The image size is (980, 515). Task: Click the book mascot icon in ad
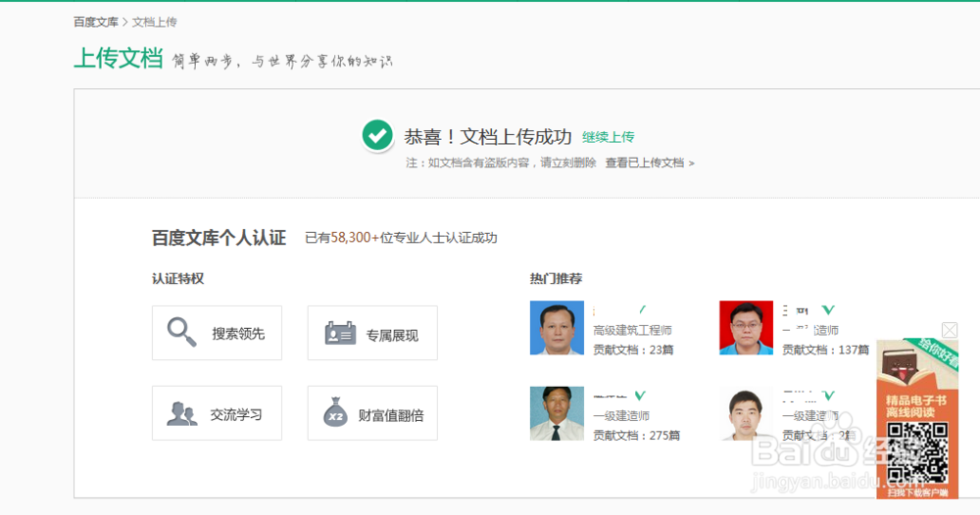pyautogui.click(x=903, y=368)
